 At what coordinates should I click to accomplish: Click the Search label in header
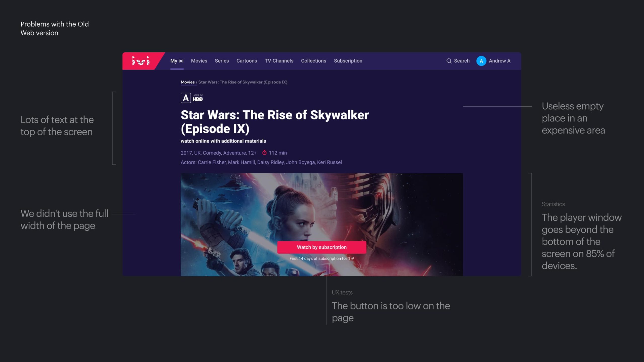462,61
